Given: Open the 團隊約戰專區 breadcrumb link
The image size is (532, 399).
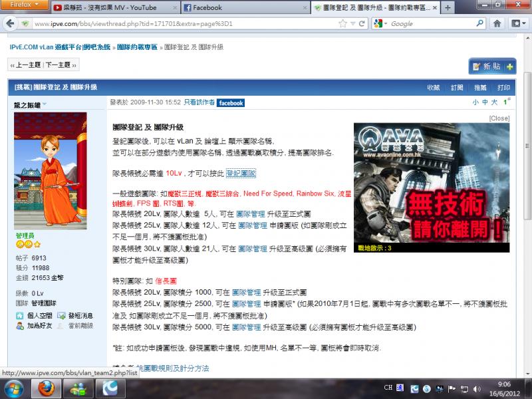Looking at the screenshot, I should (x=137, y=47).
